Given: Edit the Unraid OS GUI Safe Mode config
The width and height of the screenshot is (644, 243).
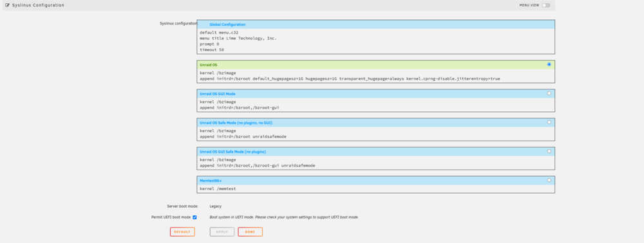Looking at the screenshot, I should pos(376,162).
